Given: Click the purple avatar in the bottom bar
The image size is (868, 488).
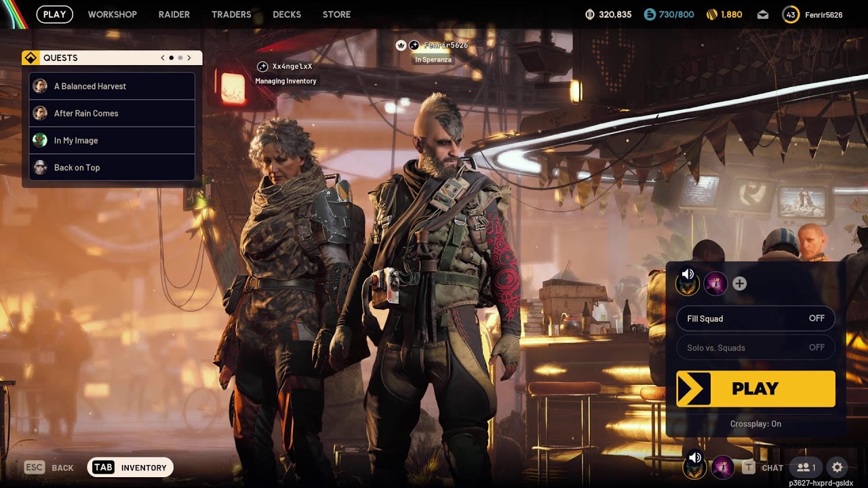Looking at the screenshot, I should pos(722,468).
